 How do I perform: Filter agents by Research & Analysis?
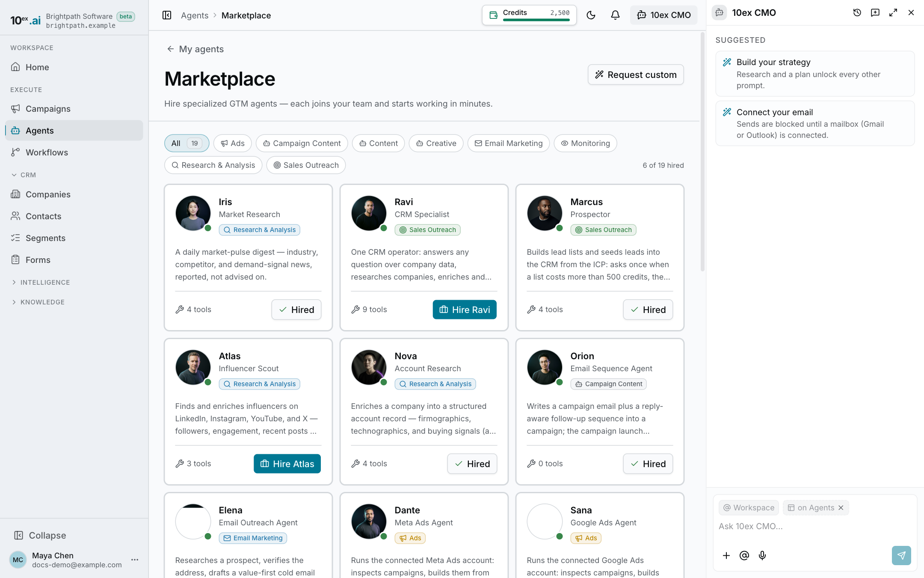tap(213, 165)
